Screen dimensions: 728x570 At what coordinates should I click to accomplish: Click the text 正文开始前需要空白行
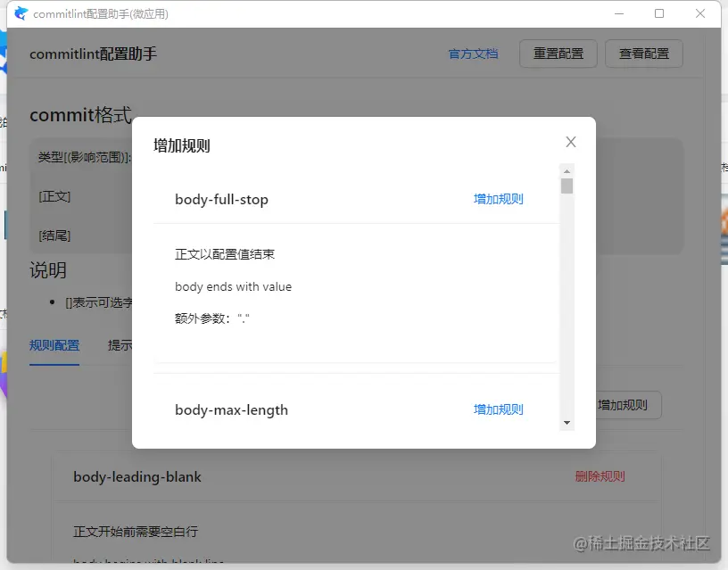(x=136, y=532)
